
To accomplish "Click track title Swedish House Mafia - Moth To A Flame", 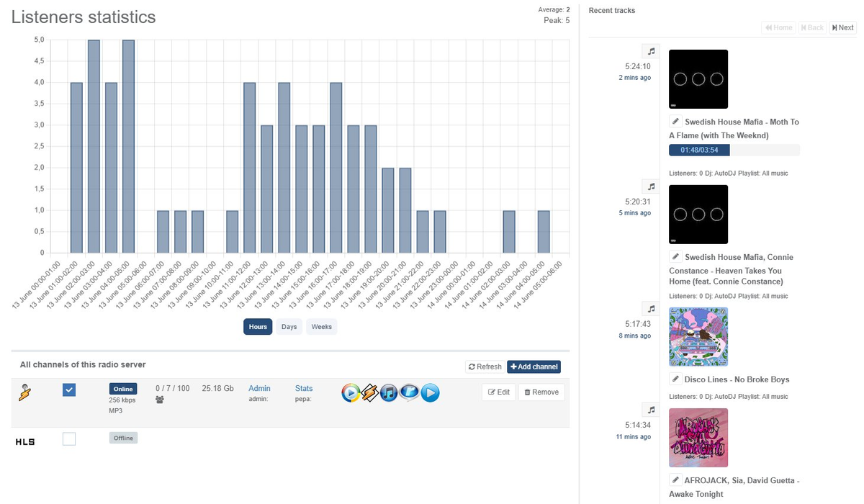I will (734, 129).
